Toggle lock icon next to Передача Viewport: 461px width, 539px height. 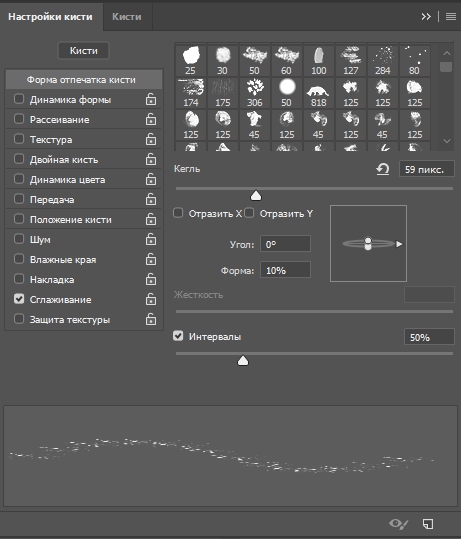click(151, 199)
